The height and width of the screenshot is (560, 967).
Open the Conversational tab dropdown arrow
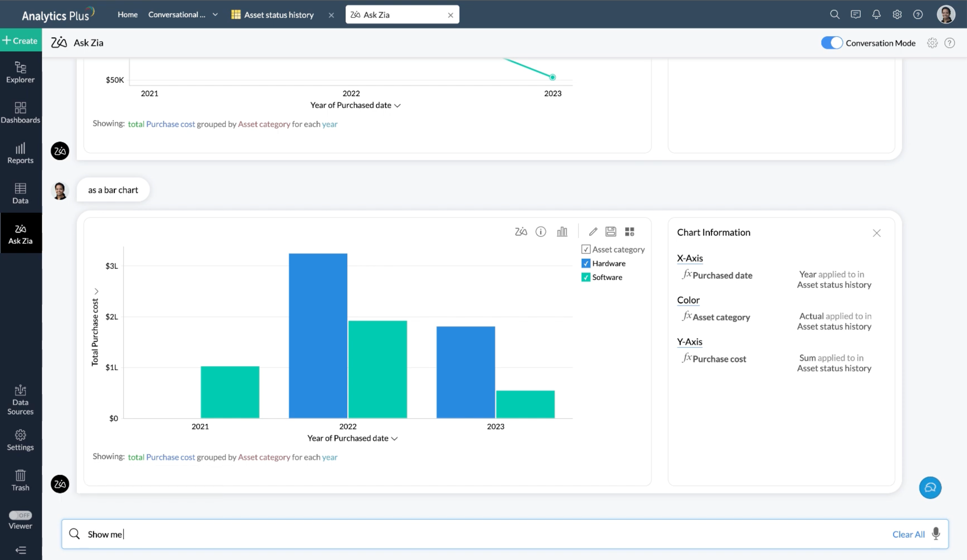coord(215,15)
